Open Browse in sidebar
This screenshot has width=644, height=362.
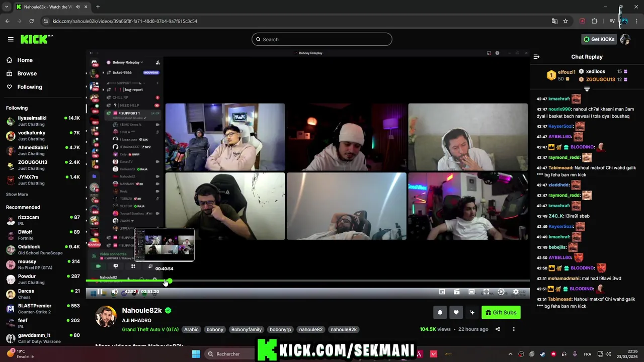click(27, 73)
